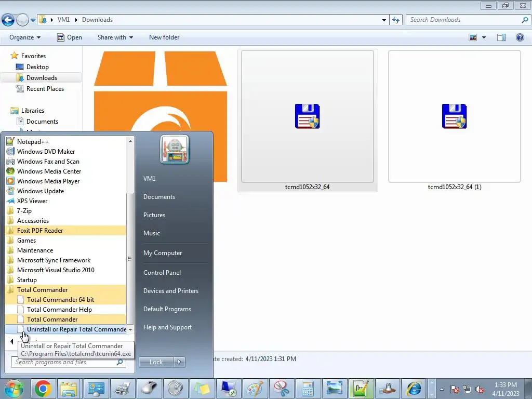Open the Control Panel taskbar icon
The width and height of the screenshot is (532, 399).
96,389
